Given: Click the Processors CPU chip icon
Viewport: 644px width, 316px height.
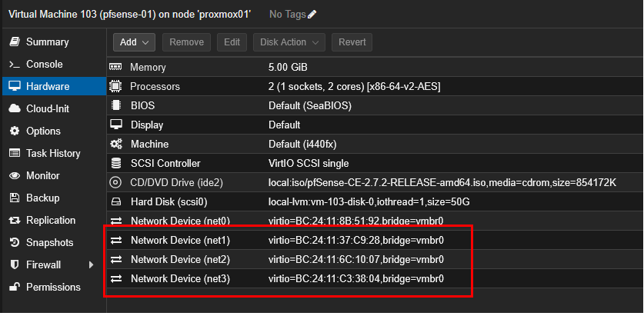Looking at the screenshot, I should click(116, 87).
